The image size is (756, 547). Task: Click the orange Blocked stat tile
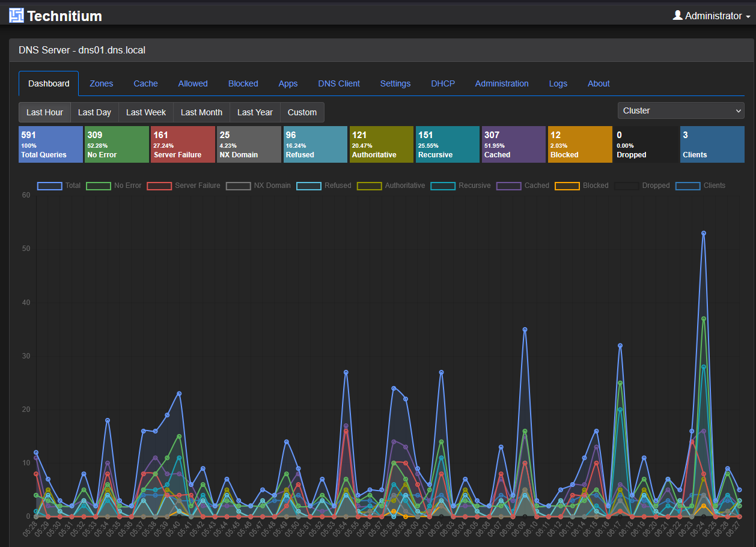(x=580, y=144)
